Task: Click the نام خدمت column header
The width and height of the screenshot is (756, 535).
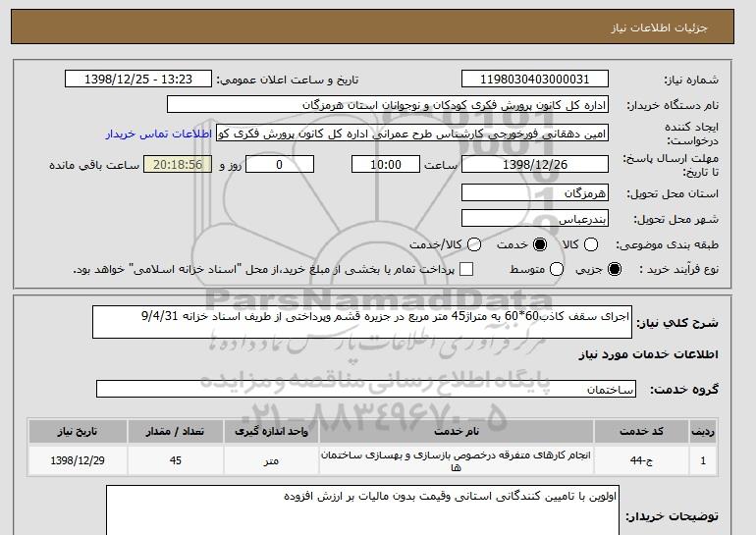Action: tap(457, 431)
